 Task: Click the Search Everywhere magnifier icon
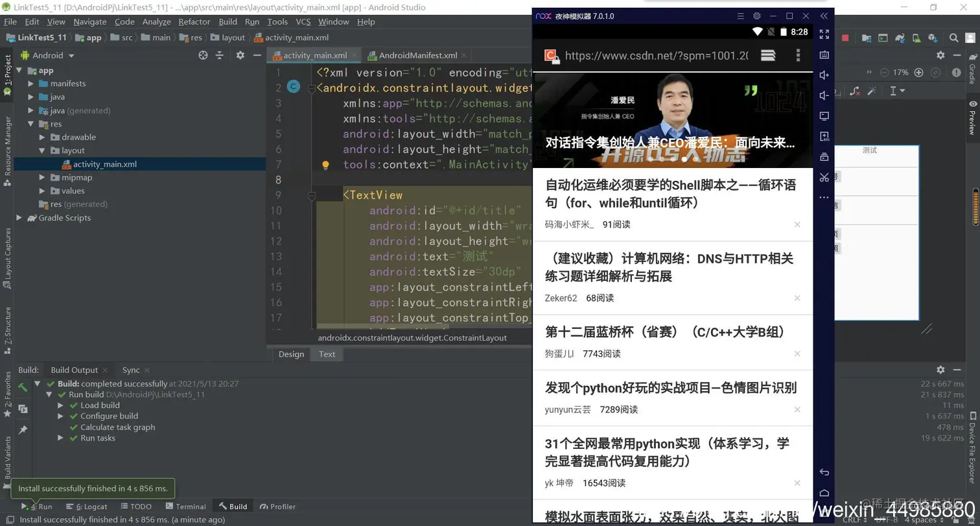[953, 38]
